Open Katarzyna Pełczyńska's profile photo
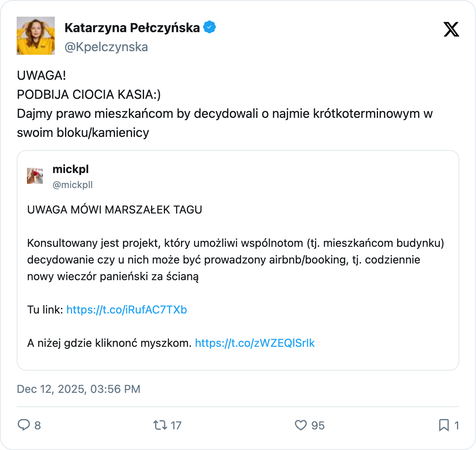 [36, 36]
